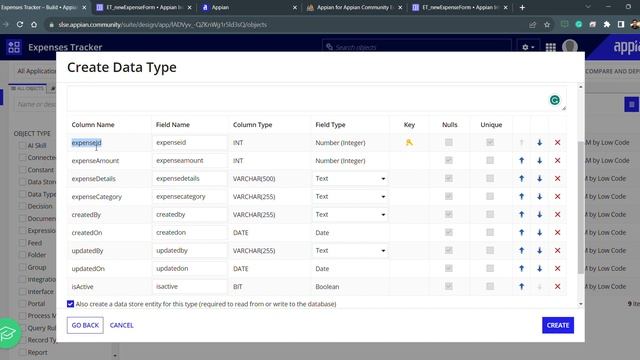Click the VARCHAR(500) column type cell

coord(254,179)
